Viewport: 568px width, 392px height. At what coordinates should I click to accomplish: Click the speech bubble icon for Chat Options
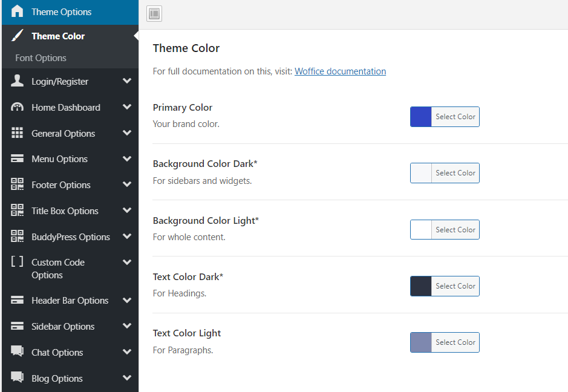[18, 352]
